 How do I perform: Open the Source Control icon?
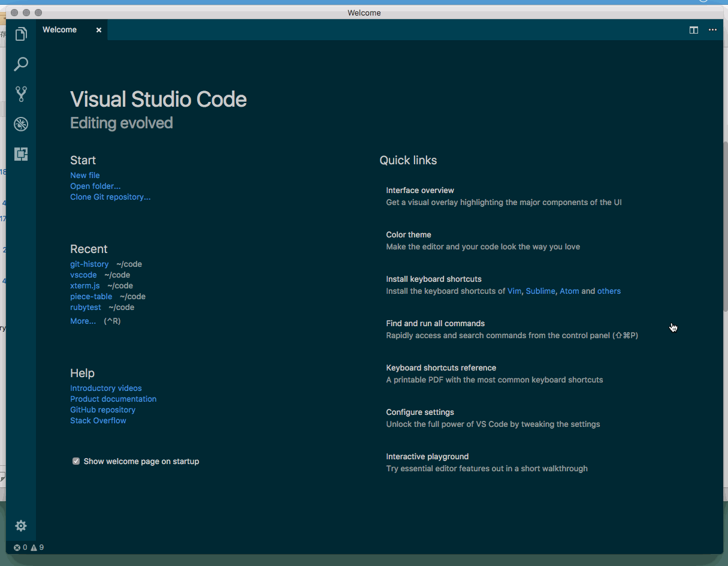(x=21, y=94)
